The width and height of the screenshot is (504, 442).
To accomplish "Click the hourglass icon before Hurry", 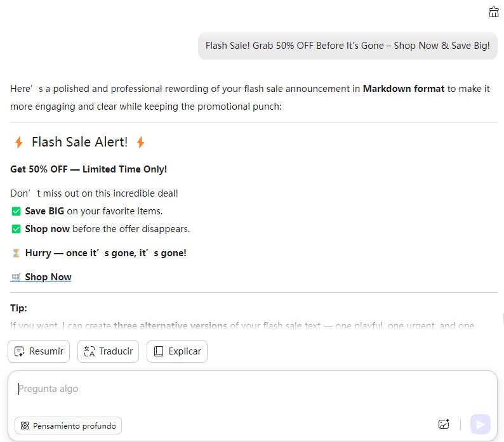I will (x=17, y=253).
